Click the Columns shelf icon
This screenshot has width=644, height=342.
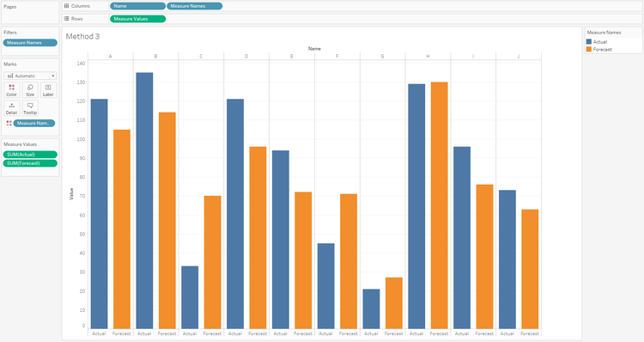(x=66, y=6)
